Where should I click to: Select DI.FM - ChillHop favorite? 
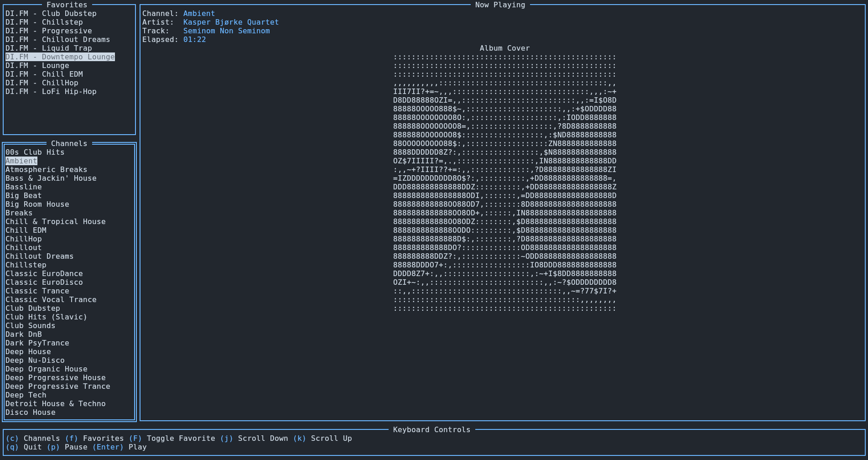coord(42,83)
